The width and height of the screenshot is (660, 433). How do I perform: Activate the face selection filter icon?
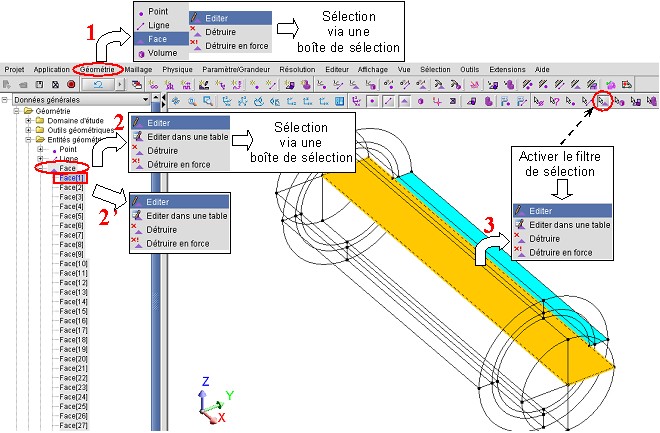tap(604, 101)
